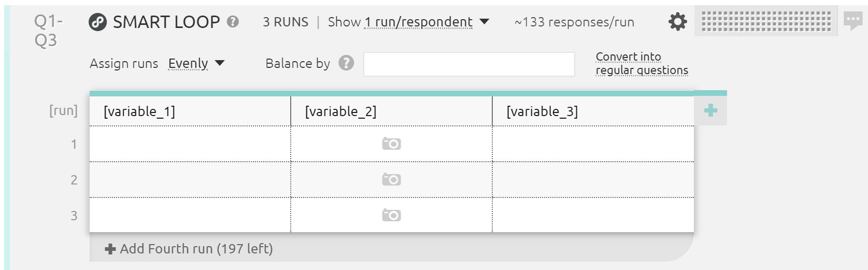This screenshot has width=868, height=270.
Task: Click the Smart Loop help question mark
Action: (x=233, y=22)
